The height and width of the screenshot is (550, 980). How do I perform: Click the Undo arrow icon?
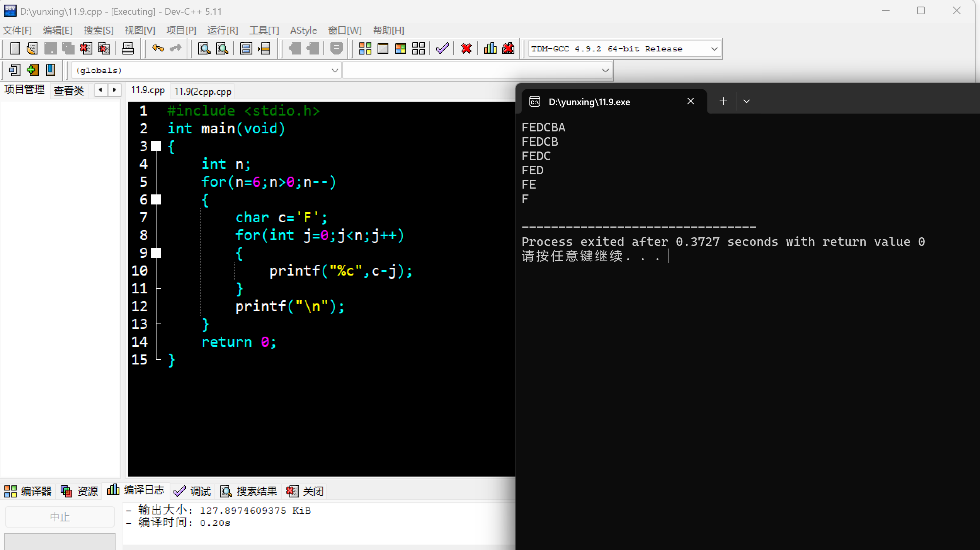tap(158, 48)
